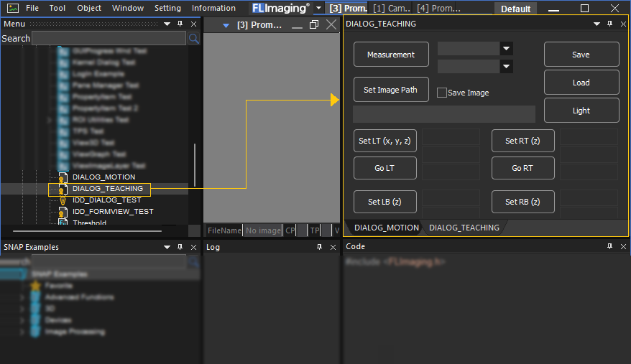Open dropdown next to FLImaging logo
The image size is (631, 364).
coord(318,8)
